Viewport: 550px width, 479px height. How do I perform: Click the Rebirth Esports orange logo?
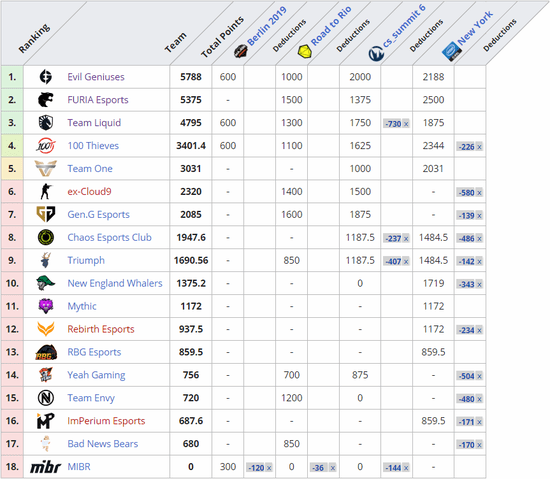coord(46,329)
